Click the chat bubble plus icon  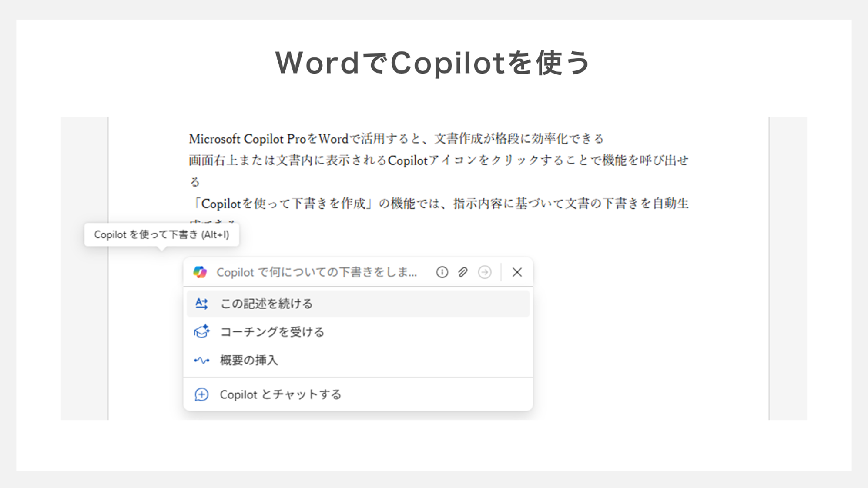coord(201,394)
